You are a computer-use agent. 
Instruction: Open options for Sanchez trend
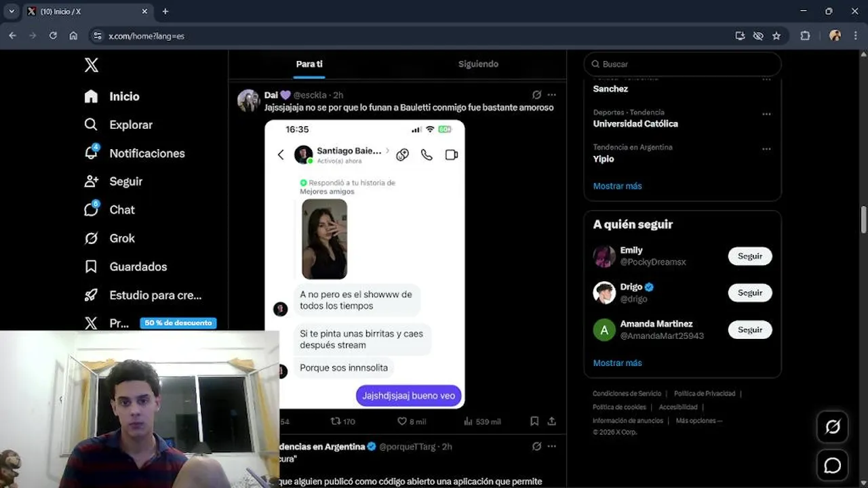pos(766,79)
